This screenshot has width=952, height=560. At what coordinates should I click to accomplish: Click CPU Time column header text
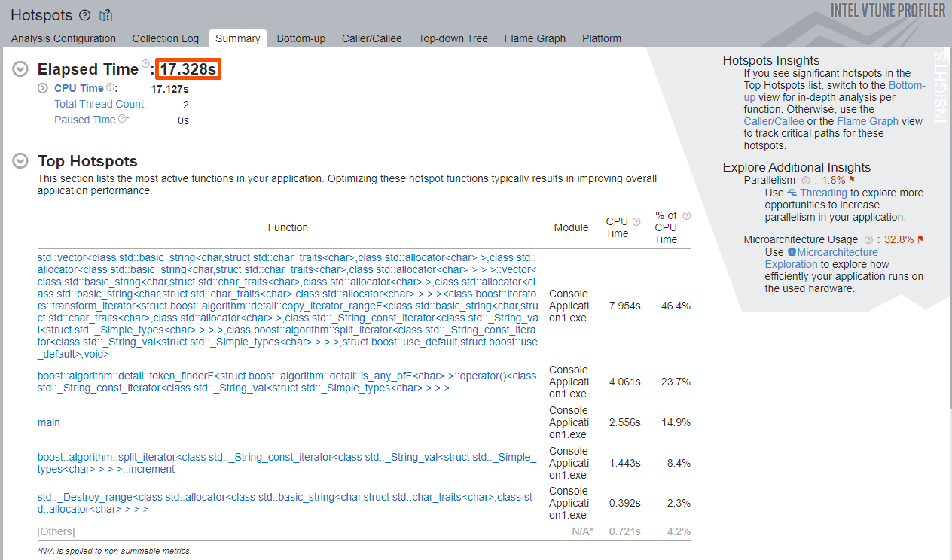(x=617, y=227)
